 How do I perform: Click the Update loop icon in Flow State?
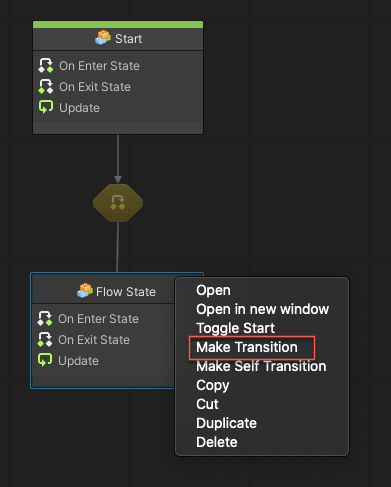45,360
